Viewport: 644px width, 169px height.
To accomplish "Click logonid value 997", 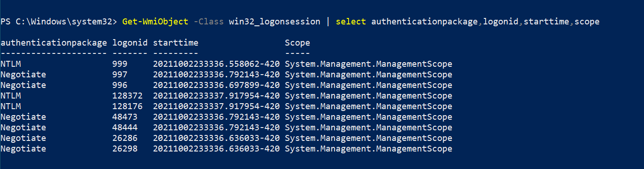I will point(120,75).
